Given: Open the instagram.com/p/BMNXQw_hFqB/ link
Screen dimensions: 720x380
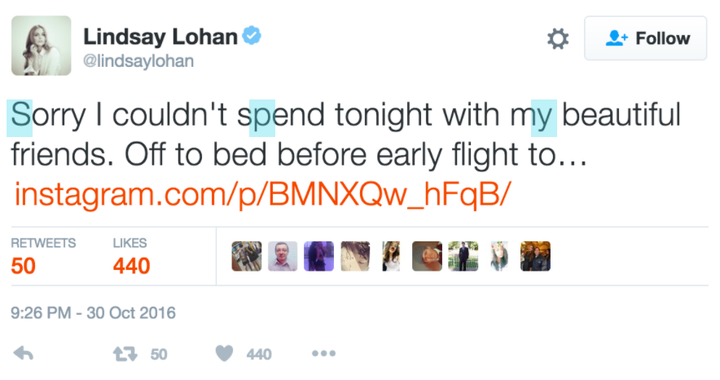Looking at the screenshot, I should point(262,195).
